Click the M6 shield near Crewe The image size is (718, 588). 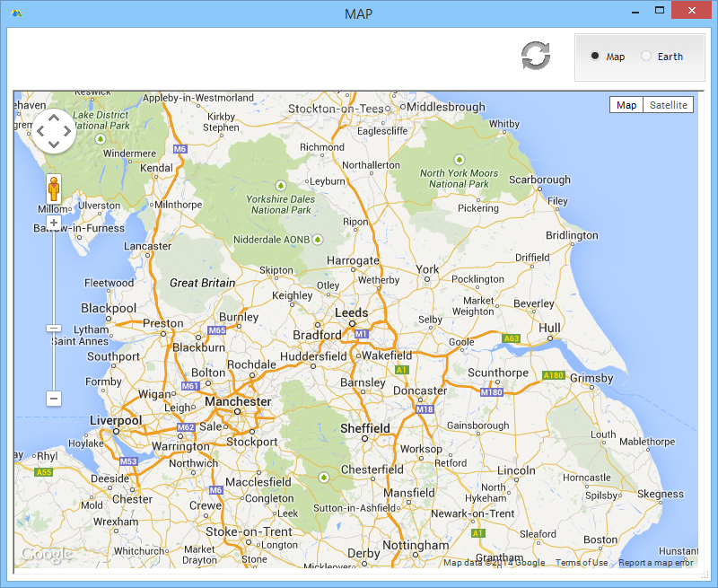pos(215,490)
